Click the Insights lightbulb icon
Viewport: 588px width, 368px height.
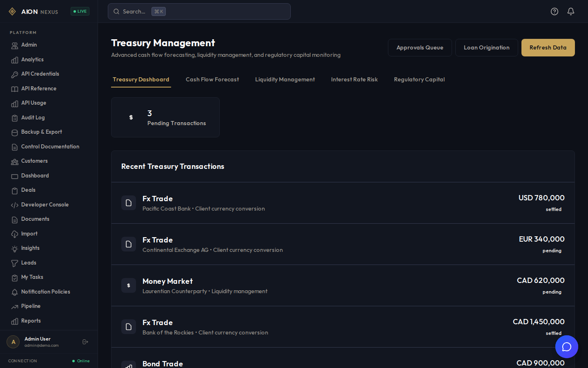click(15, 249)
